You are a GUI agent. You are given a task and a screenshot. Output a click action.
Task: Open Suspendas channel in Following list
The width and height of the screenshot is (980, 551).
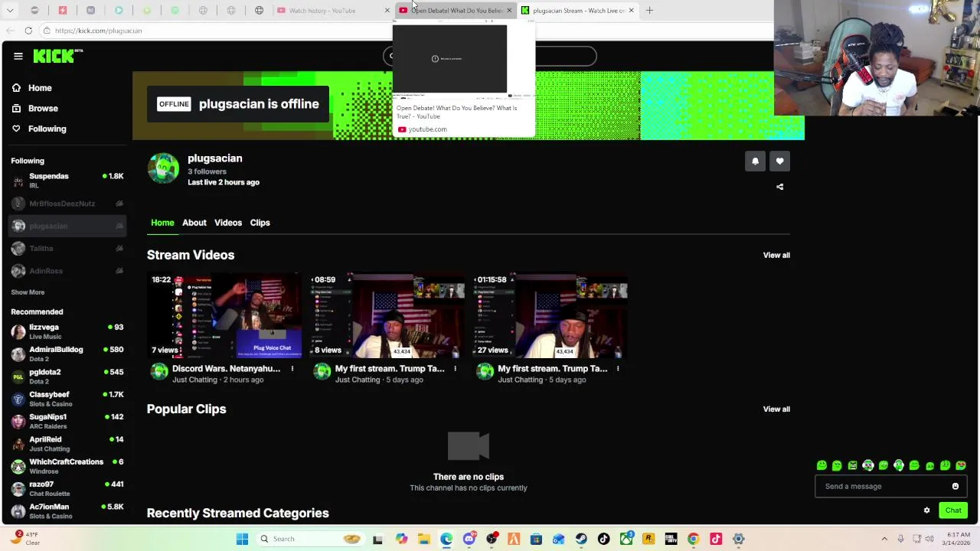tap(67, 181)
